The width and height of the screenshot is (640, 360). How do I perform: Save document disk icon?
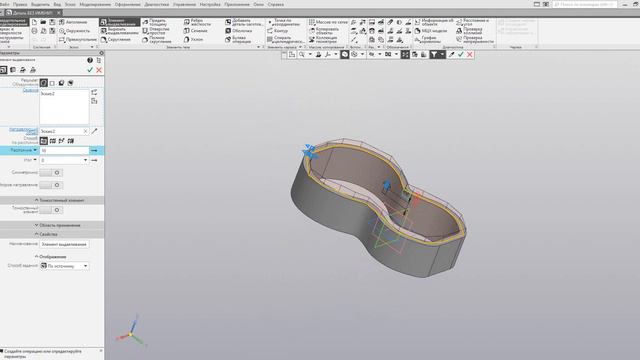tap(52, 22)
